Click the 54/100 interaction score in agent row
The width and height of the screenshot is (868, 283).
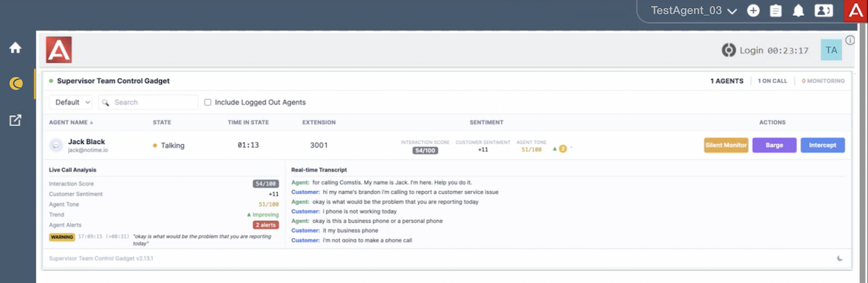[425, 150]
